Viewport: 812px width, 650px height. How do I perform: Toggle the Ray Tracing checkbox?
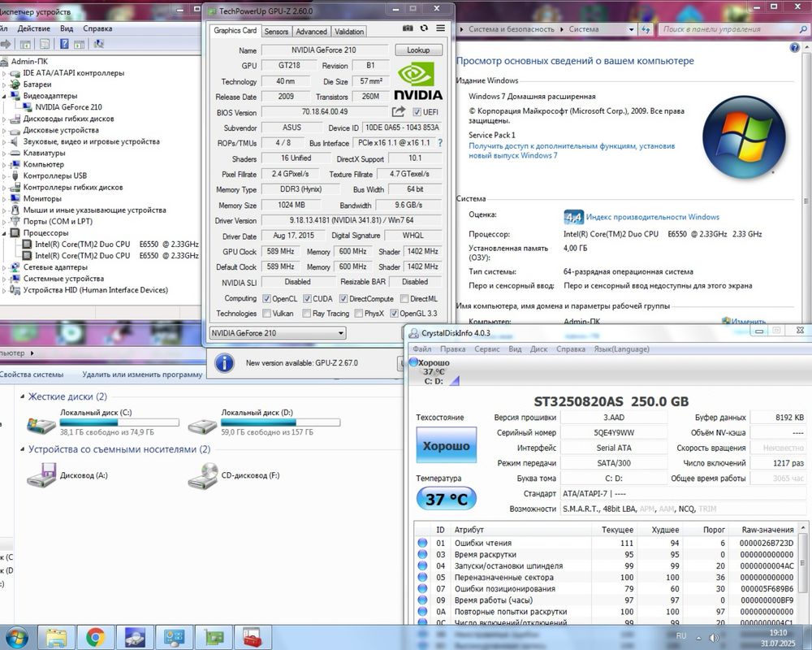[x=307, y=313]
